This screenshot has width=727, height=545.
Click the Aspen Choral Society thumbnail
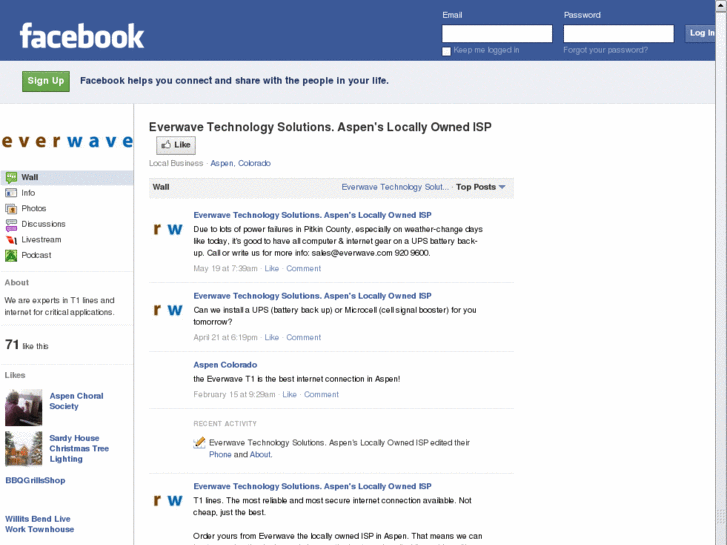pyautogui.click(x=24, y=408)
